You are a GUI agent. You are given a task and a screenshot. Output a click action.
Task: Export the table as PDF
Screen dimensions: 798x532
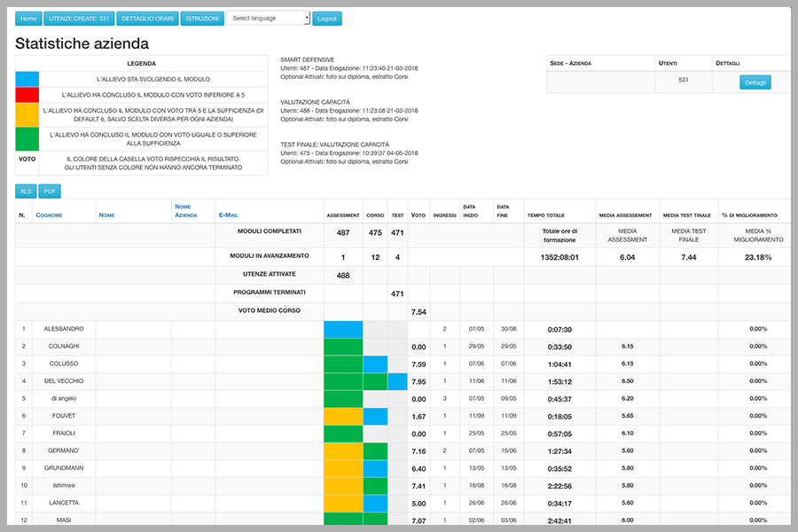click(50, 192)
